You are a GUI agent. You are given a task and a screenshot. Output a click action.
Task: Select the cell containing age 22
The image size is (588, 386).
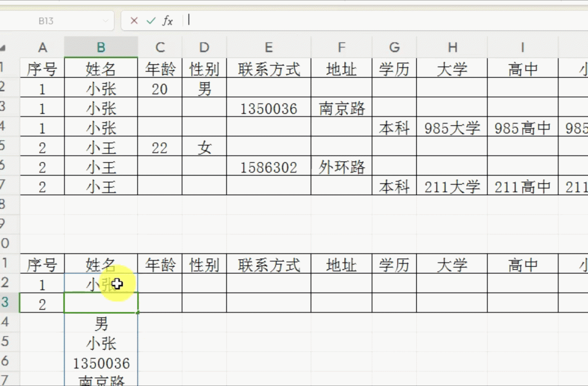[160, 147]
